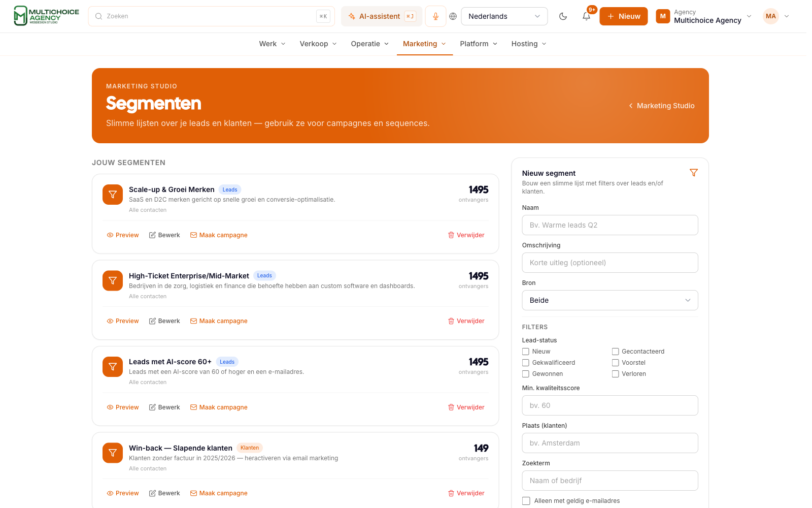Viewport: 812px width, 508px height.
Task: Open the Marketing menu
Action: click(x=425, y=44)
